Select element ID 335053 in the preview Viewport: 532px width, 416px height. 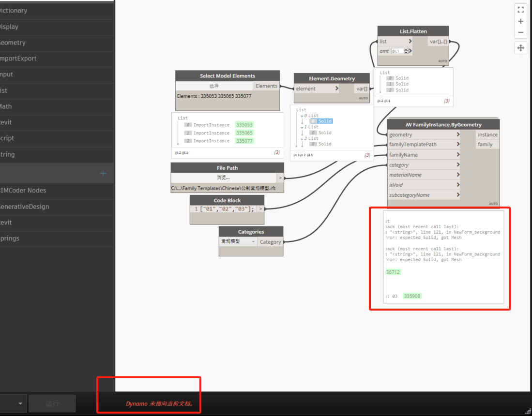(244, 125)
